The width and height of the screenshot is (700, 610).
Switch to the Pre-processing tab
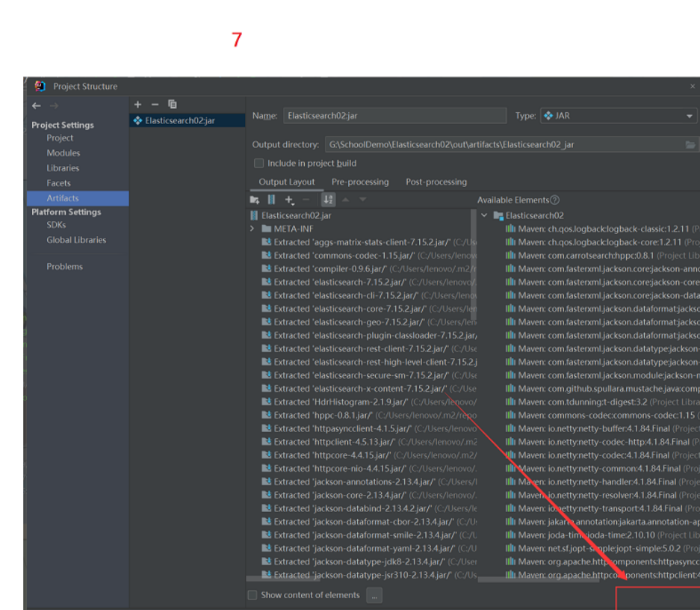[360, 182]
